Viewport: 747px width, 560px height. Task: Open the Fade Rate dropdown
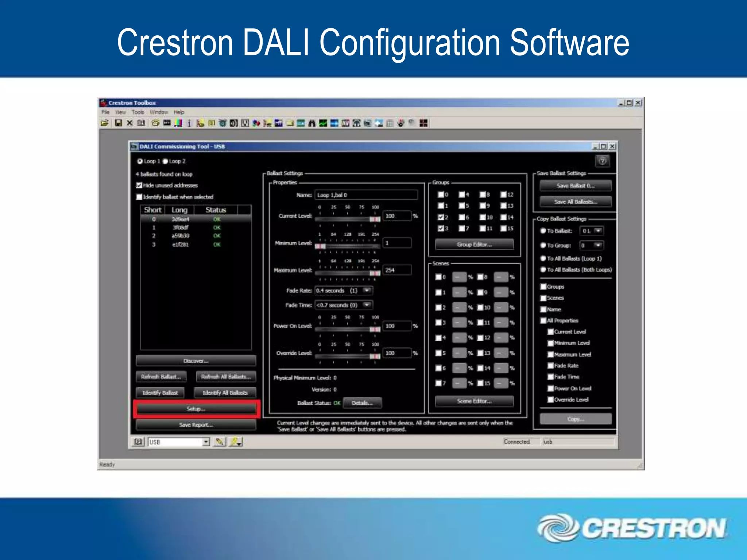[x=367, y=291]
